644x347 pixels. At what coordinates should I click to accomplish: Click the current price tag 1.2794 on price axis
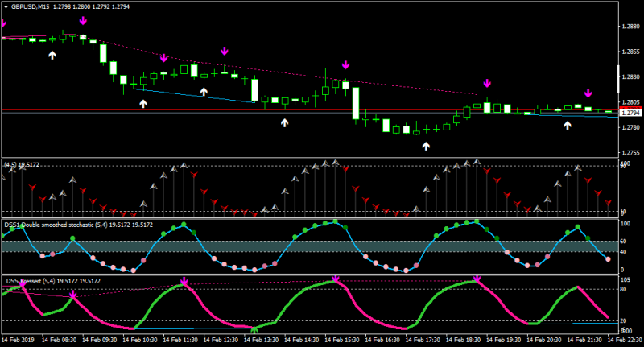pyautogui.click(x=630, y=113)
